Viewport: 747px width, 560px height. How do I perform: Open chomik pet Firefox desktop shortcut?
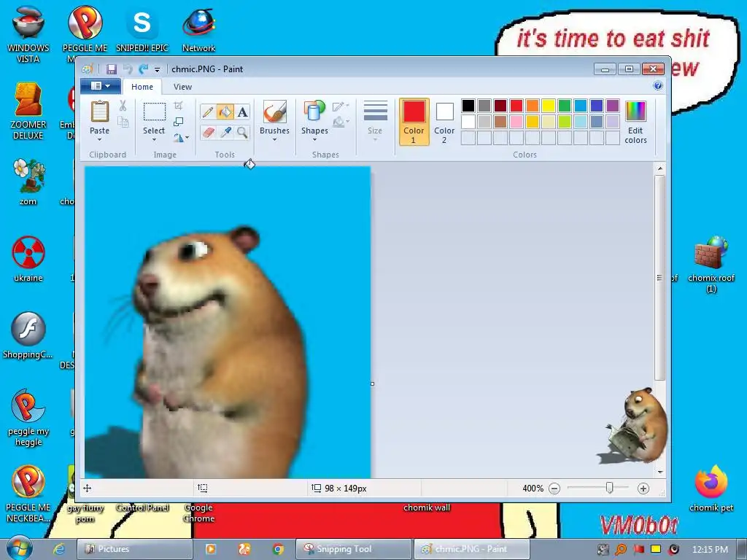[711, 489]
